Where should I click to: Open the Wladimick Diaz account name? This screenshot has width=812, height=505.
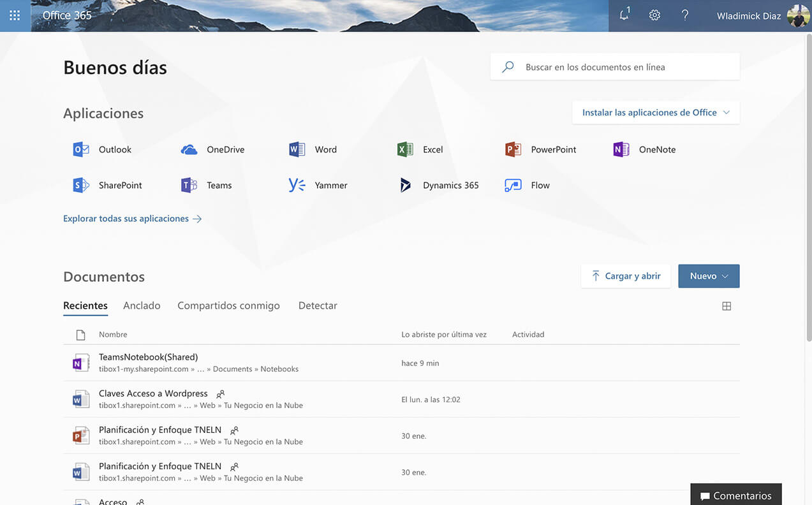[x=749, y=16]
